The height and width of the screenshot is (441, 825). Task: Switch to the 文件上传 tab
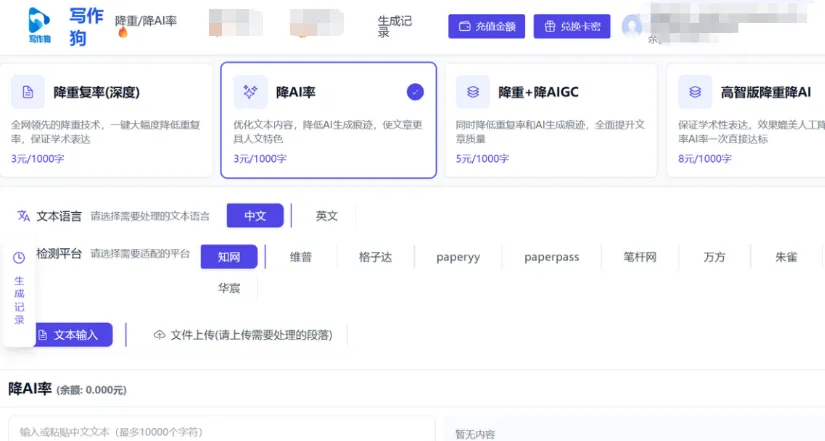(242, 335)
